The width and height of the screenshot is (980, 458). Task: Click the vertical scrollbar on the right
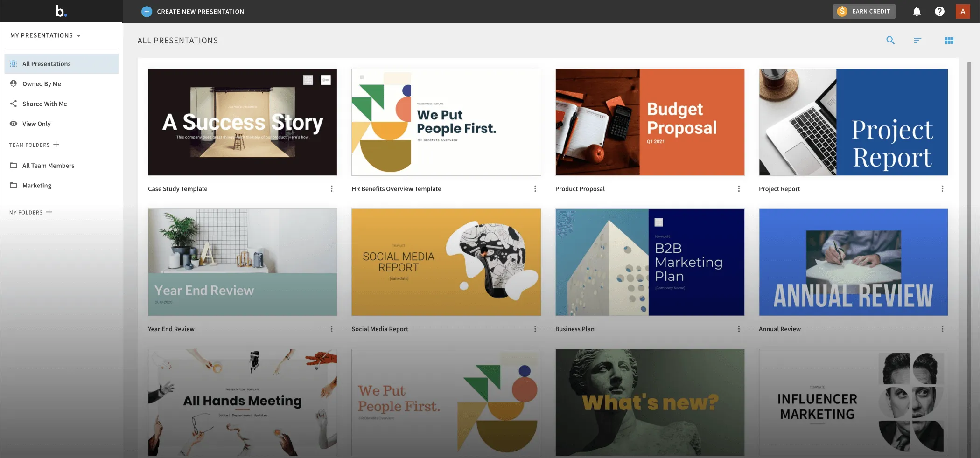(968, 233)
